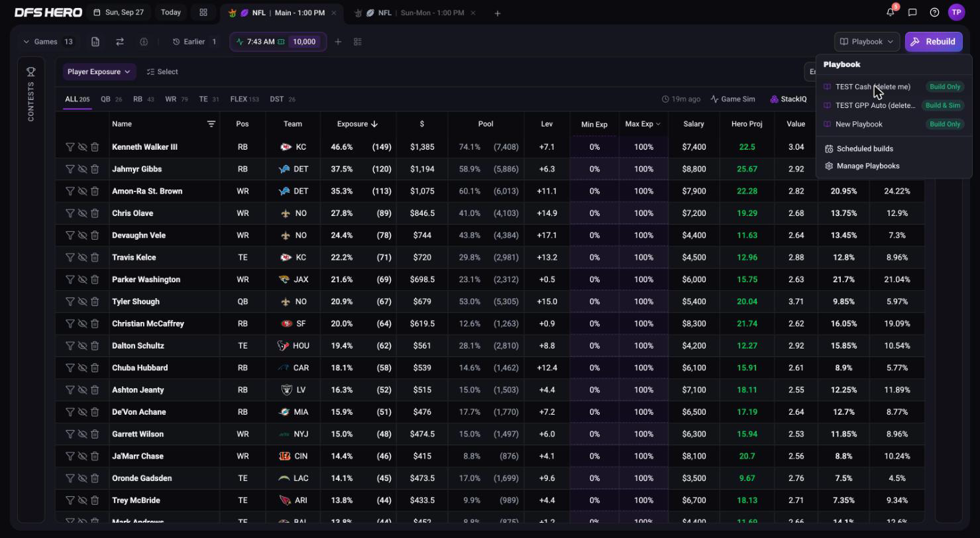Choose New Playbook entry
This screenshot has height=538, width=980.
click(x=893, y=124)
